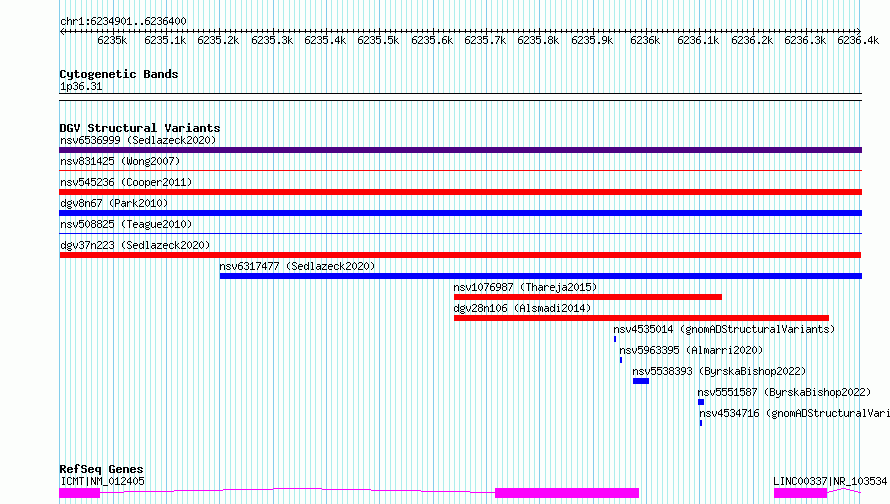Click the nsv545236 (Cooper2011) red bar
The width and height of the screenshot is (890, 504).
460,192
